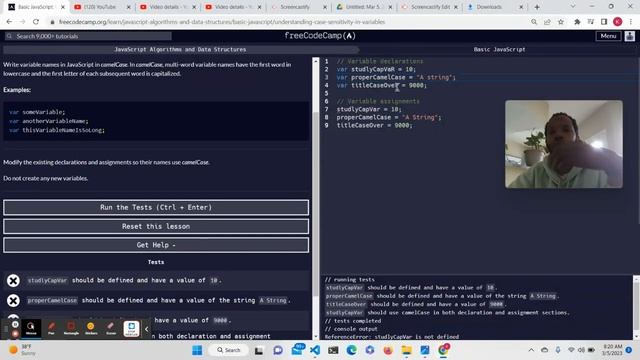640x360 pixels.
Task: Select Screencastify Pen tool
Action: pyautogui.click(x=51, y=328)
